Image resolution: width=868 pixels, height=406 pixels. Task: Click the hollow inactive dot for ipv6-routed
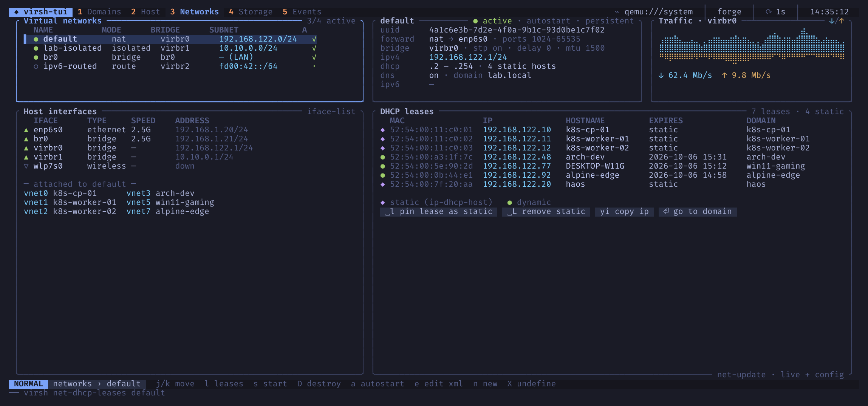click(x=36, y=66)
